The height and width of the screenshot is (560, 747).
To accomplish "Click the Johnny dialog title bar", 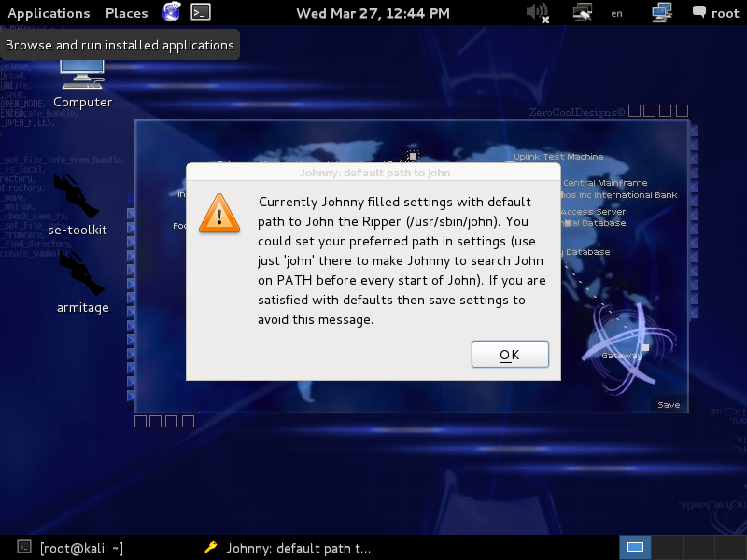I will coord(373,173).
